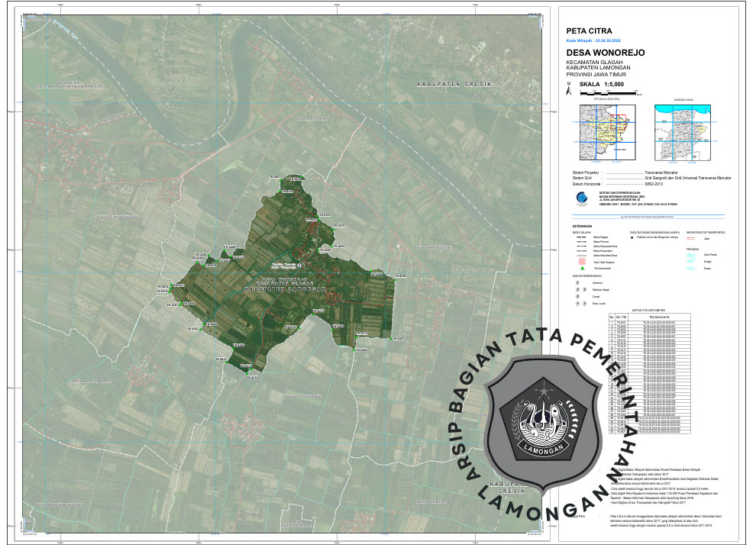
Task: Click the DESA WONOREJO title
Action: (x=605, y=52)
